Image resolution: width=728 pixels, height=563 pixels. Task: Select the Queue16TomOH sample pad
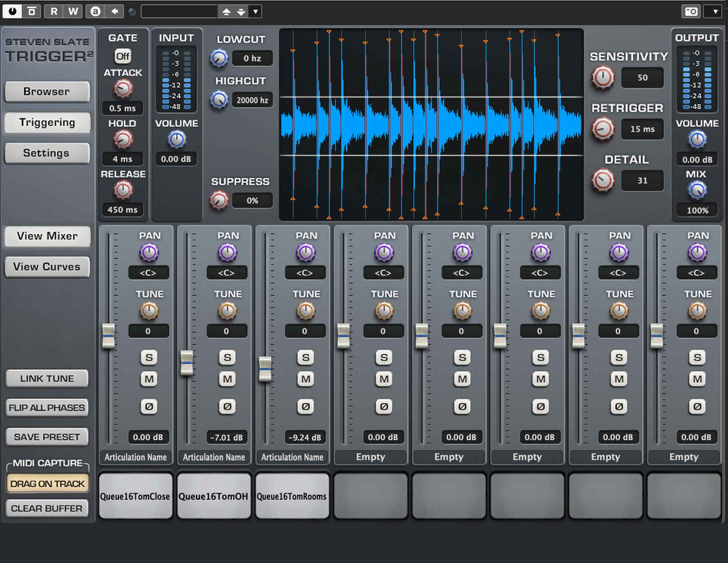[x=214, y=496]
